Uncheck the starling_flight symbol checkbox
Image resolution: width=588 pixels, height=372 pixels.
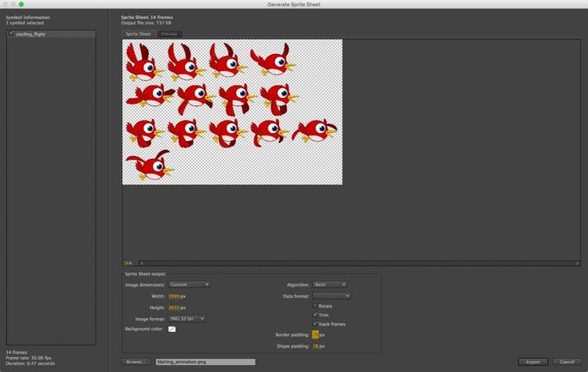pos(11,34)
